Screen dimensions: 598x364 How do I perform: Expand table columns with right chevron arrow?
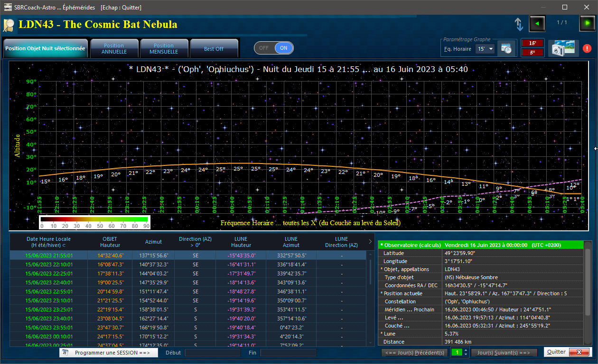tap(370, 242)
